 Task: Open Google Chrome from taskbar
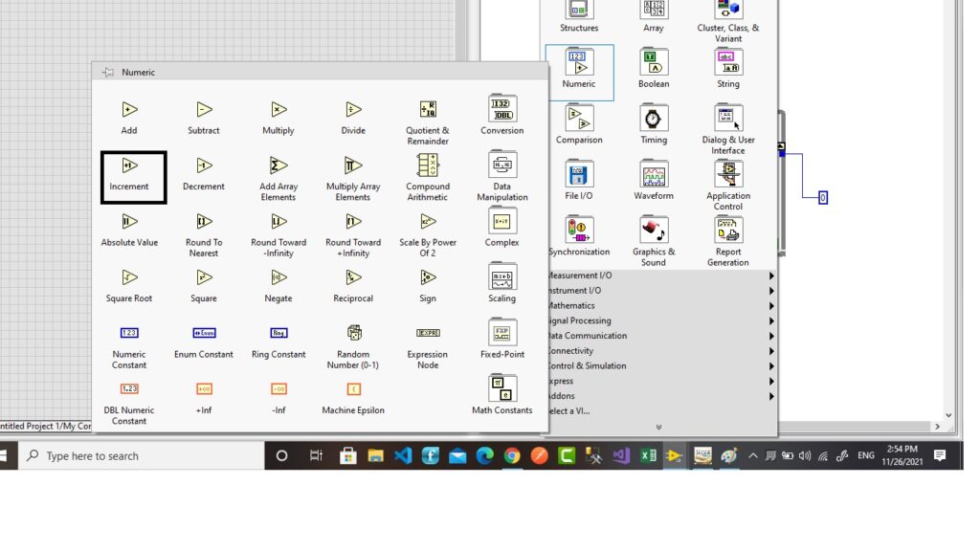[513, 456]
